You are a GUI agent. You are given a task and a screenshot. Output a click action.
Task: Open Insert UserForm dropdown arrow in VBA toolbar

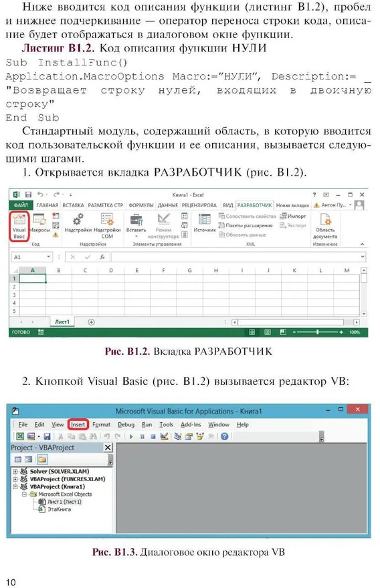tap(39, 436)
